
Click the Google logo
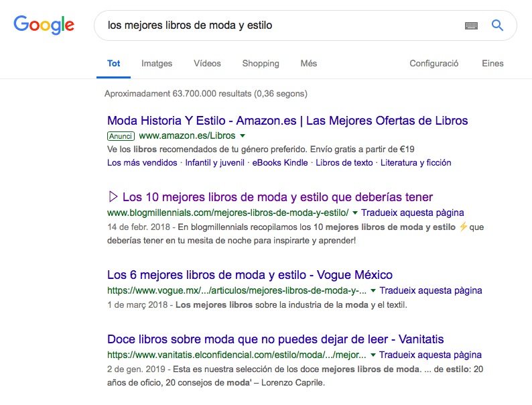[x=44, y=25]
